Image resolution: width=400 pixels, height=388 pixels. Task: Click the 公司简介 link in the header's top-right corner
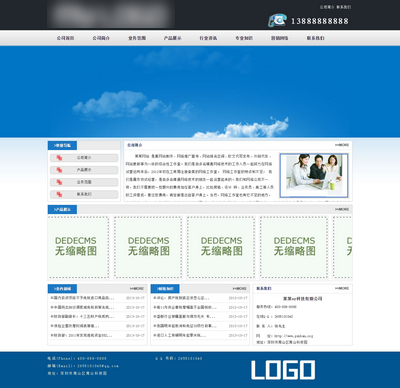point(327,7)
